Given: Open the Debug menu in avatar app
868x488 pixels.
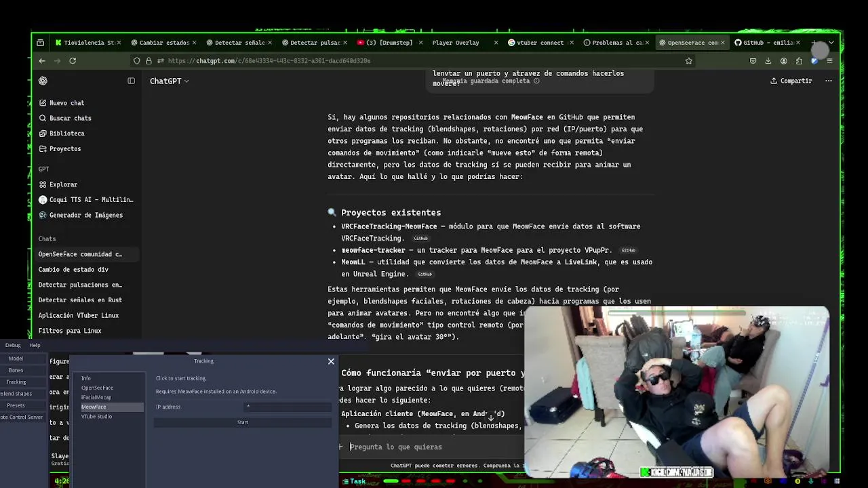Looking at the screenshot, I should click(13, 345).
